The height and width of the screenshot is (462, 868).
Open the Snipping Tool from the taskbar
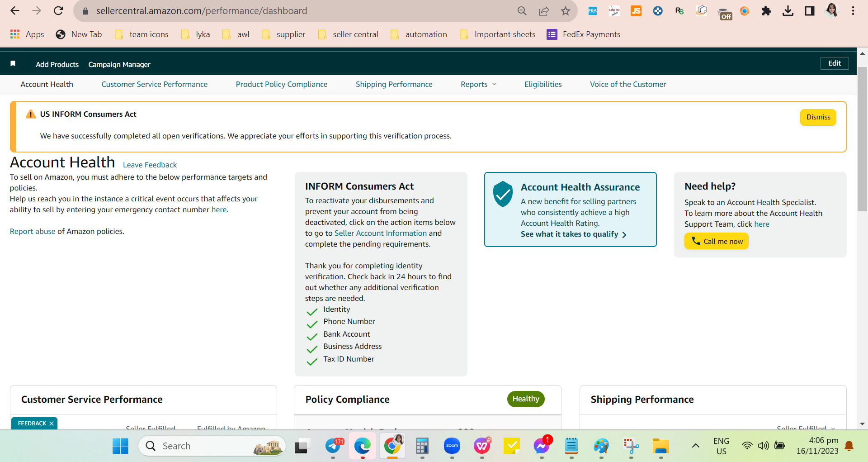631,446
